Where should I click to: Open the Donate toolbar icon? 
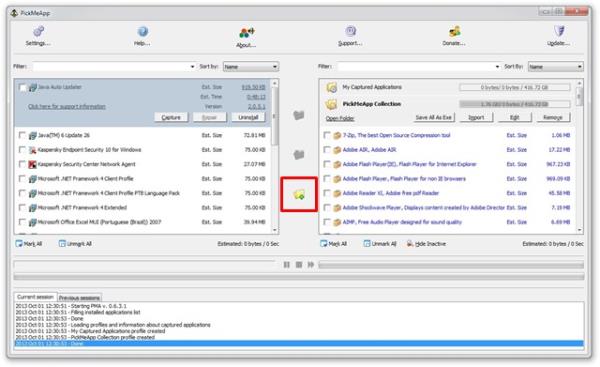(x=454, y=35)
